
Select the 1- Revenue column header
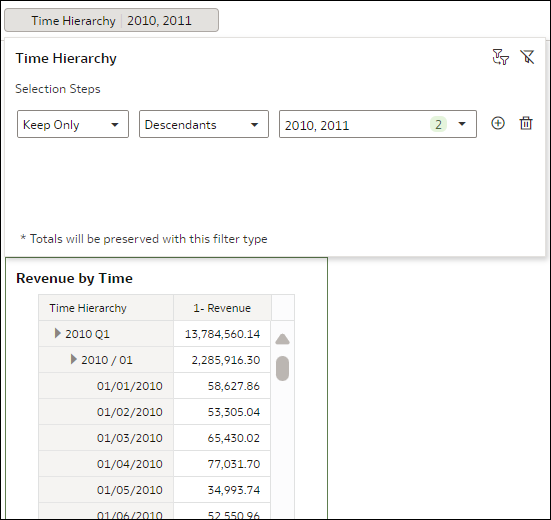[x=222, y=308]
